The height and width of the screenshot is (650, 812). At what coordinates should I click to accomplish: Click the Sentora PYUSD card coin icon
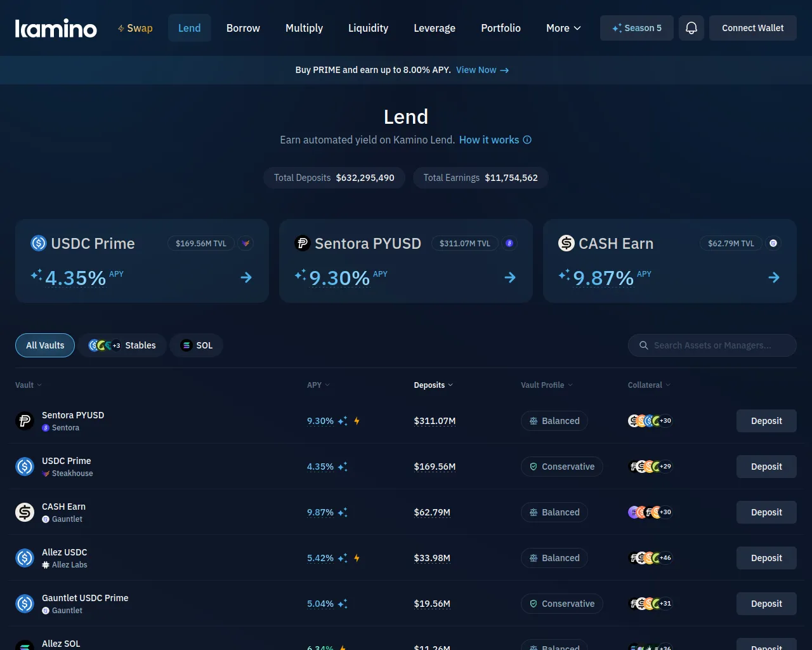click(303, 243)
